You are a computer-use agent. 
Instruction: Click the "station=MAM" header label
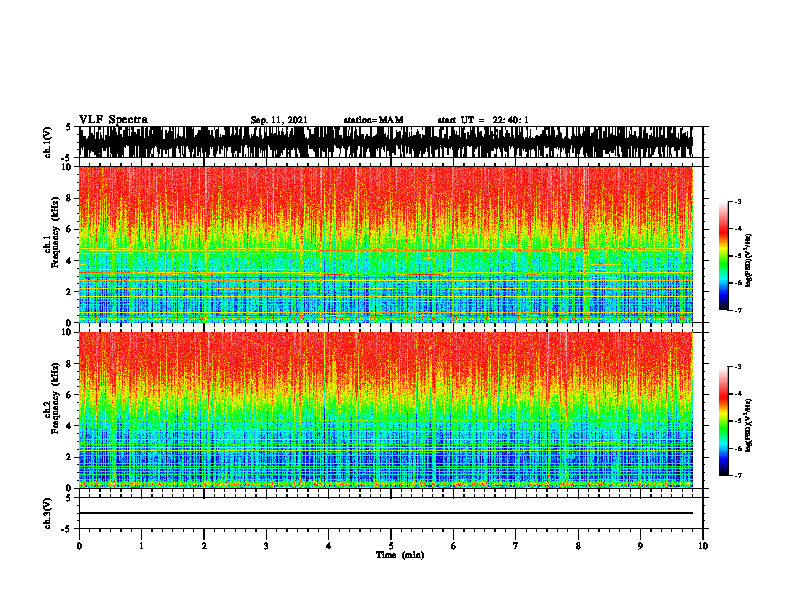[373, 120]
